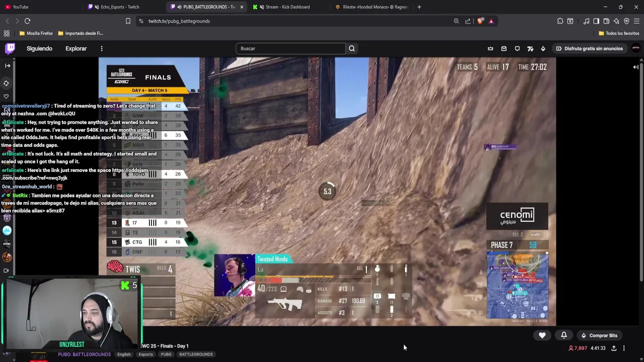Switch to the YouTube browser tab
Screen dimensions: 644x362
40,7
